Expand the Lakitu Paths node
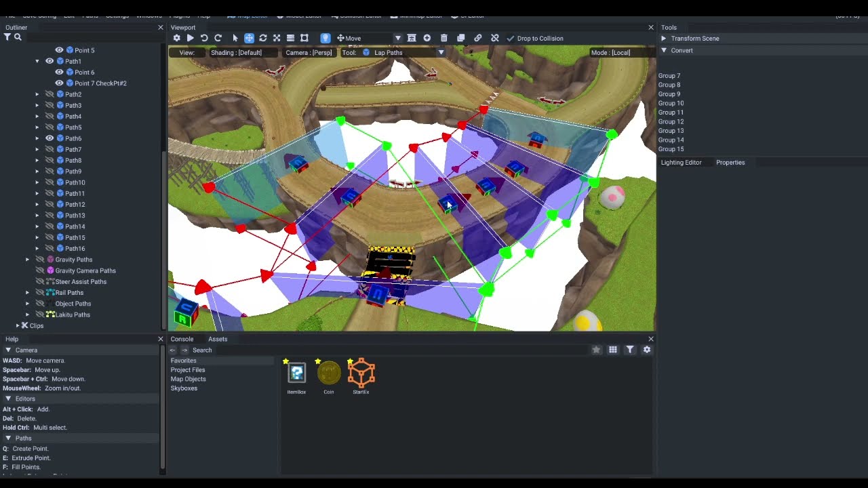This screenshot has width=868, height=488. pos(28,314)
